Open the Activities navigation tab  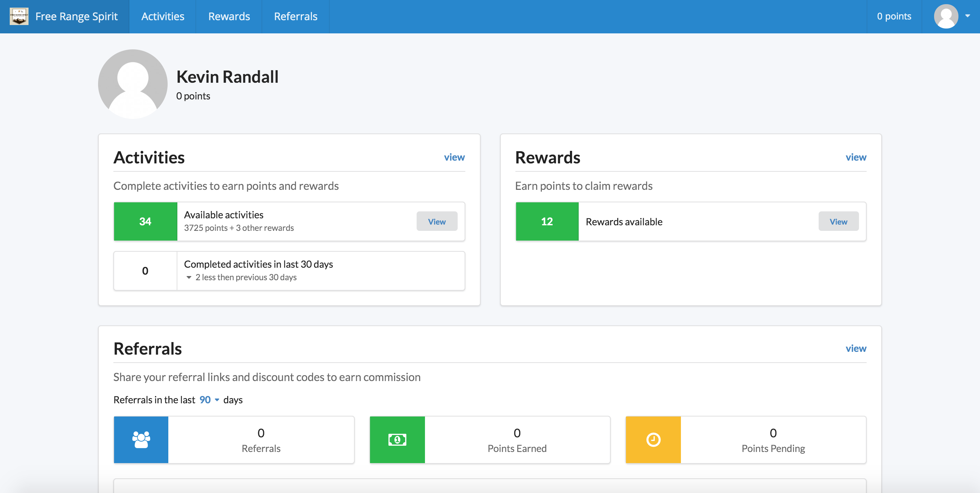point(162,16)
